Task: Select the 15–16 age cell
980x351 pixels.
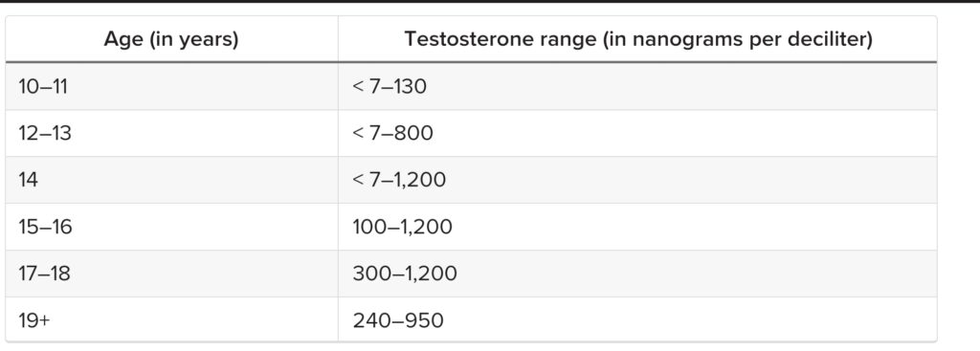Action: coord(171,227)
